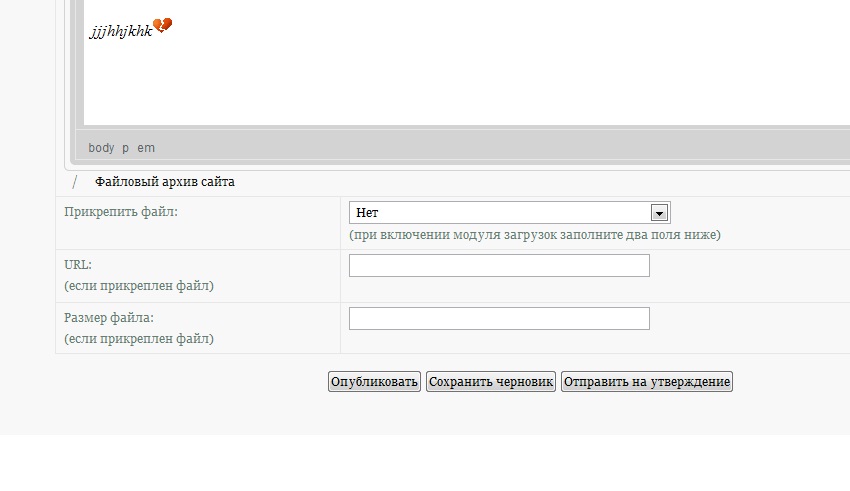850x491 pixels.
Task: Click the Прикрепить файл label
Action: click(x=121, y=212)
